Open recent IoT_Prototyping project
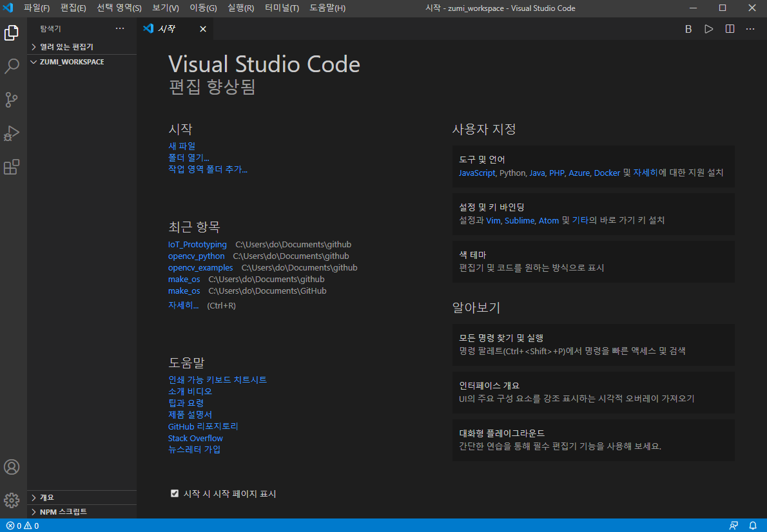This screenshot has width=767, height=532. (197, 245)
